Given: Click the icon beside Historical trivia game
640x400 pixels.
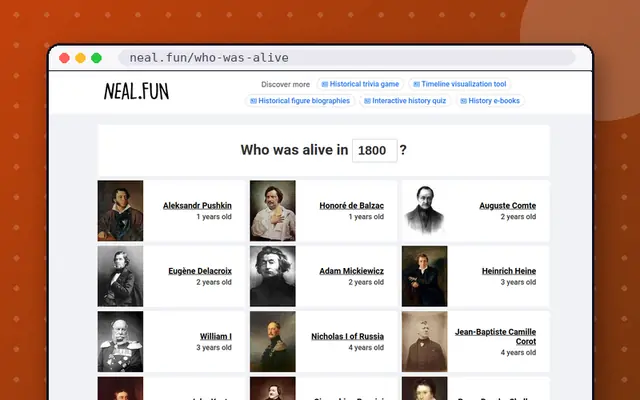Looking at the screenshot, I should point(325,84).
